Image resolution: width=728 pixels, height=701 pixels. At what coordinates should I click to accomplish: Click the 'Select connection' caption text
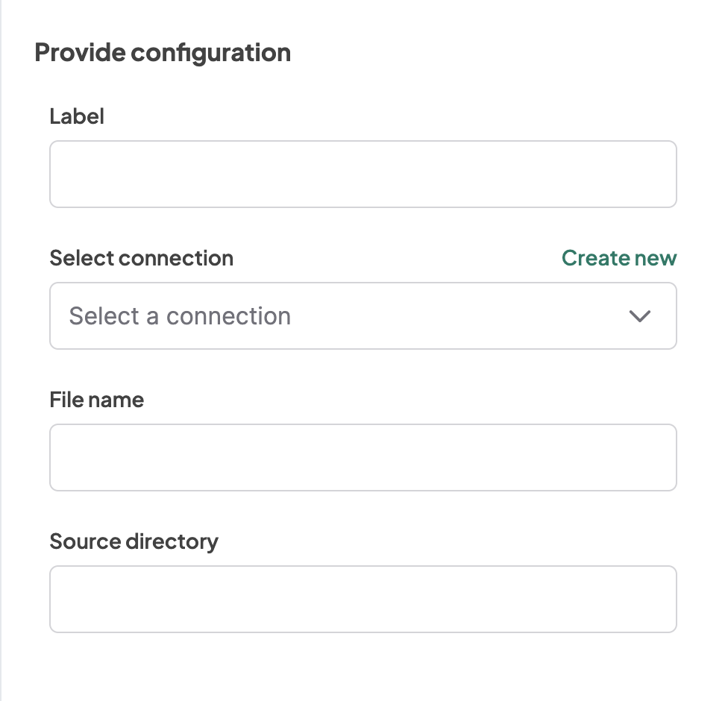[x=141, y=258]
